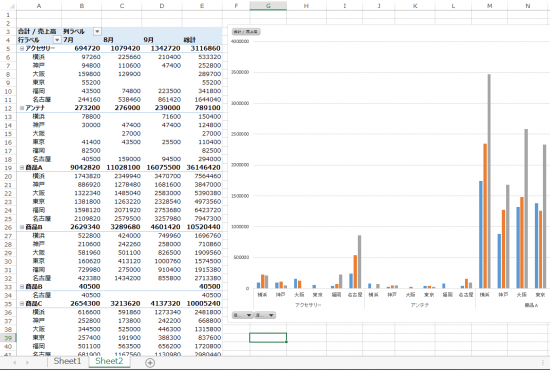The image size is (550, 370).
Task: Click next sheet navigation arrow
Action: click(27, 362)
